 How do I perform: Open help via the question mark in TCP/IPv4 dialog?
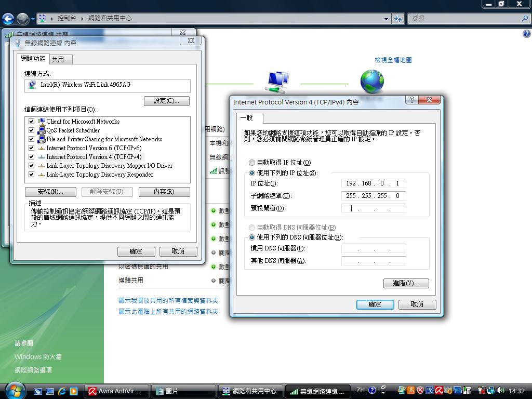point(412,100)
